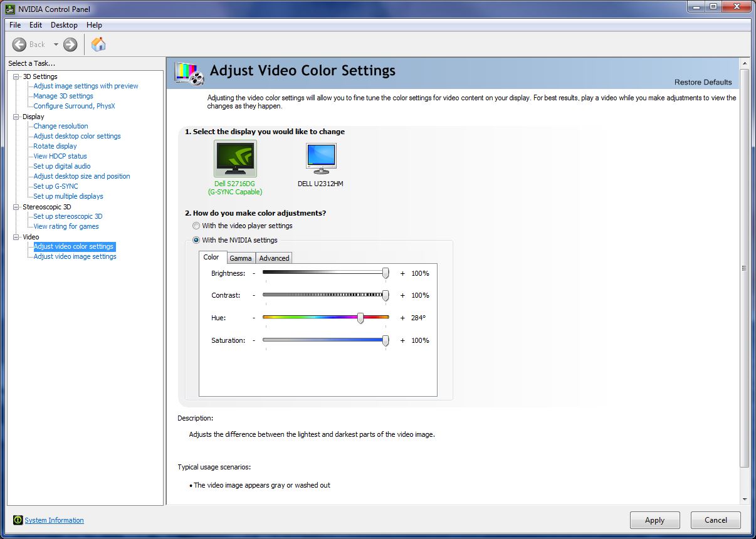The width and height of the screenshot is (756, 539).
Task: Open the Back history dropdown arrow
Action: pyautogui.click(x=56, y=44)
